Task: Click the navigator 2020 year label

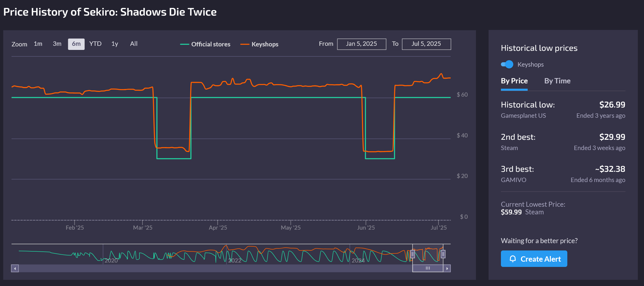Action: tap(111, 260)
